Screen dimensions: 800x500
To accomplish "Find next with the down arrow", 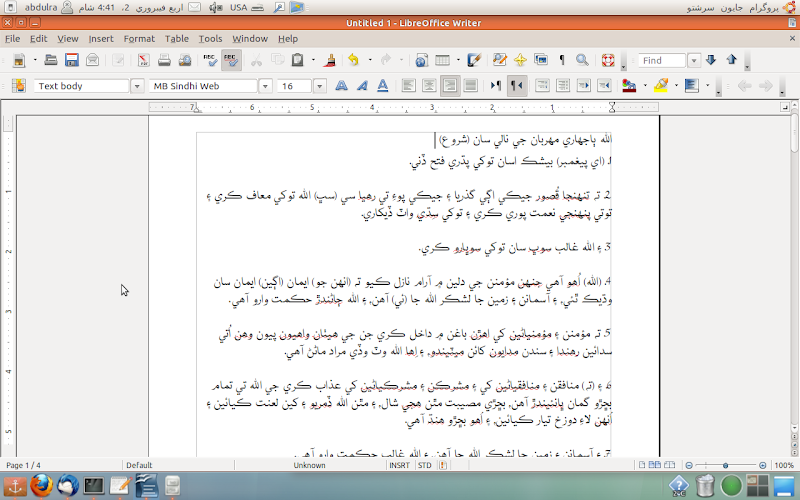I will (711, 60).
